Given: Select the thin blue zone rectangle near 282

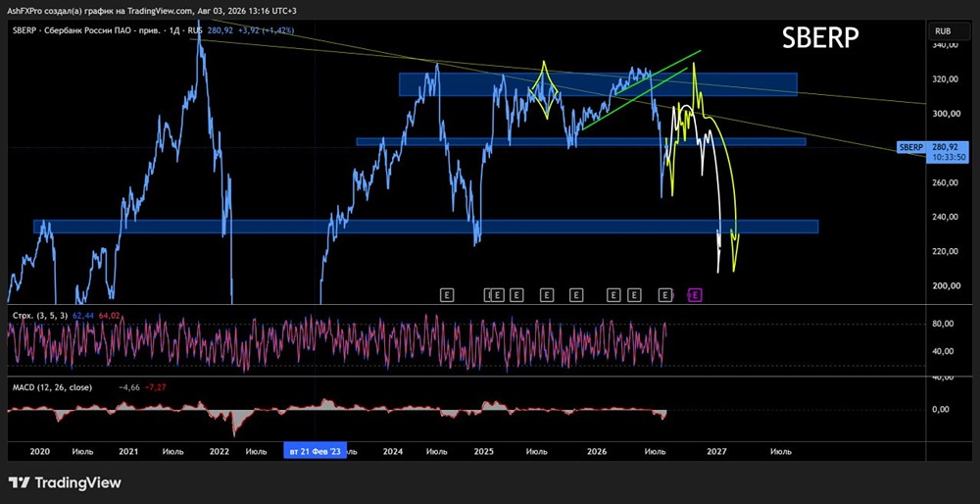Looking at the screenshot, I should coord(580,142).
